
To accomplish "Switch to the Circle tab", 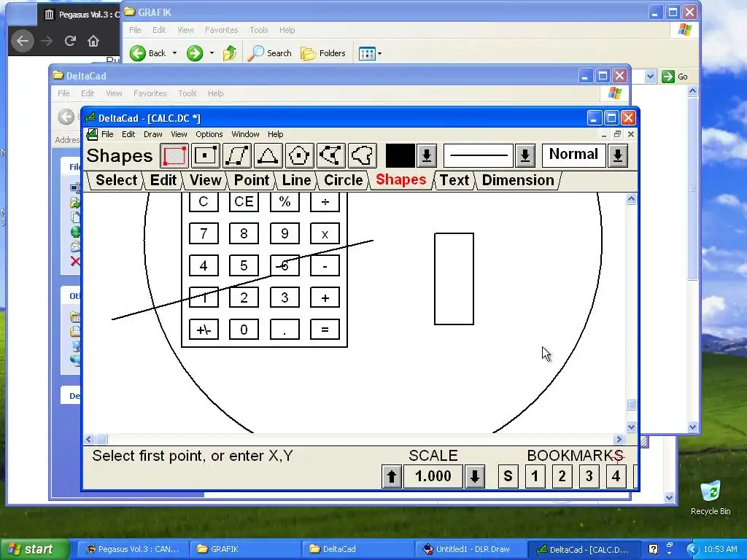I will [343, 180].
